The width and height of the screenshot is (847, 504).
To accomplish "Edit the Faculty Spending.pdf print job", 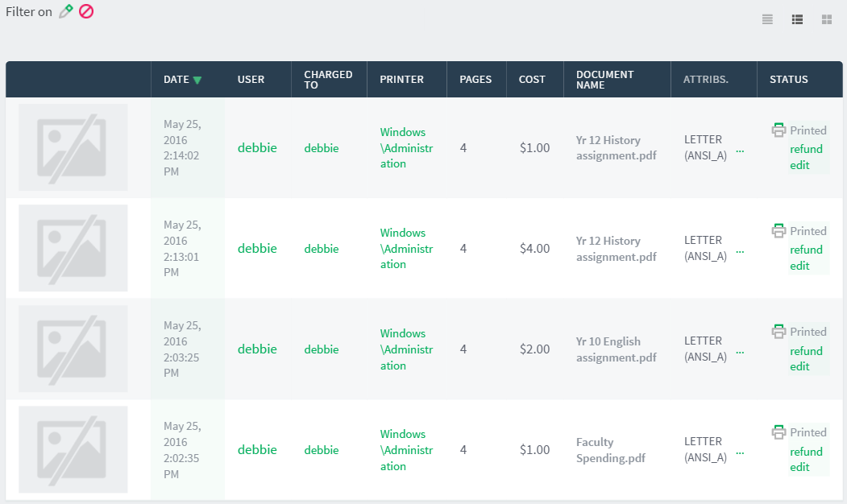I will tap(799, 467).
